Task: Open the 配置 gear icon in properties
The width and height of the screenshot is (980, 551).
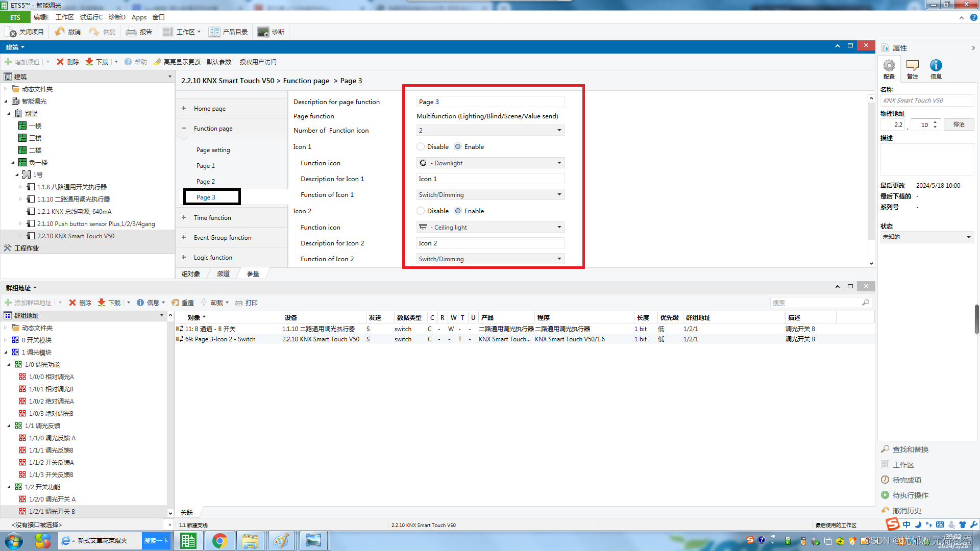Action: point(889,66)
